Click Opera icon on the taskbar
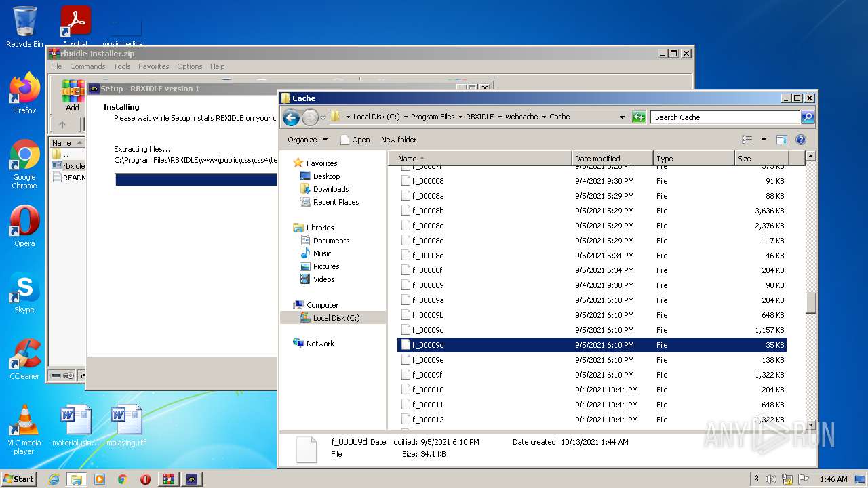The image size is (868, 488). coord(145,479)
